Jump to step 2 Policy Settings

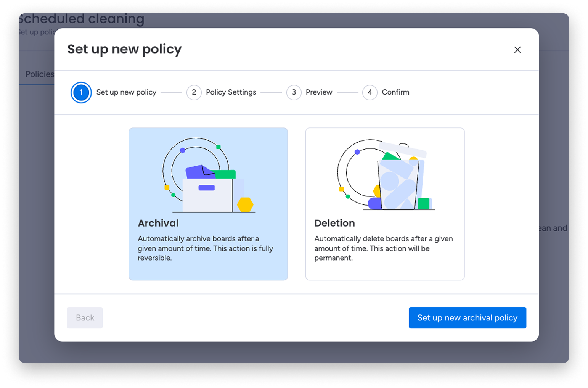pyautogui.click(x=222, y=92)
